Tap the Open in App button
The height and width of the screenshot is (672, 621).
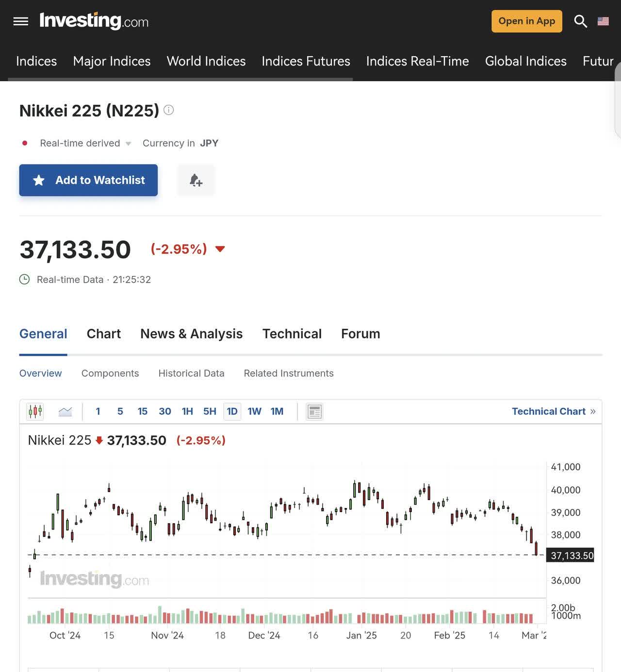coord(526,21)
